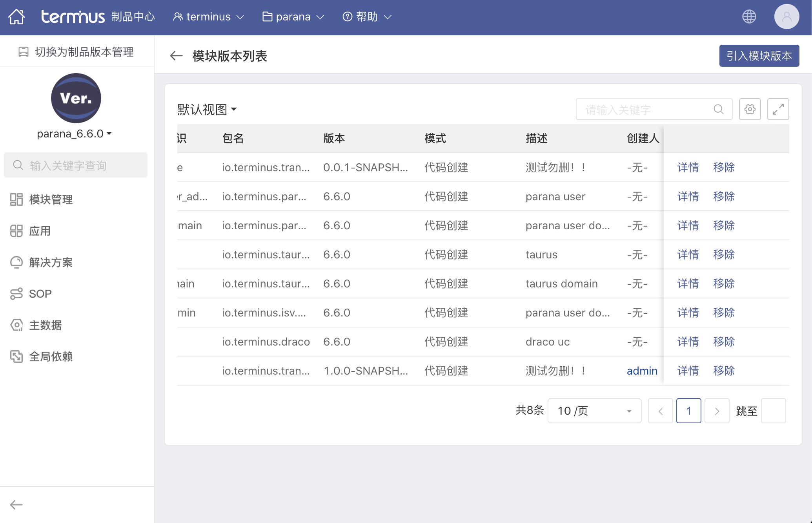Image resolution: width=812 pixels, height=523 pixels.
Task: Open the terminus organization dropdown
Action: pos(208,16)
